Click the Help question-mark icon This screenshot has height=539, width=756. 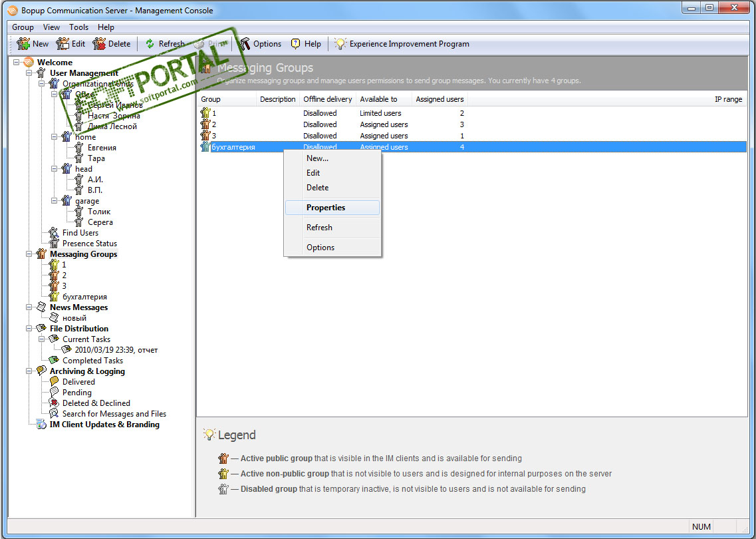(296, 44)
